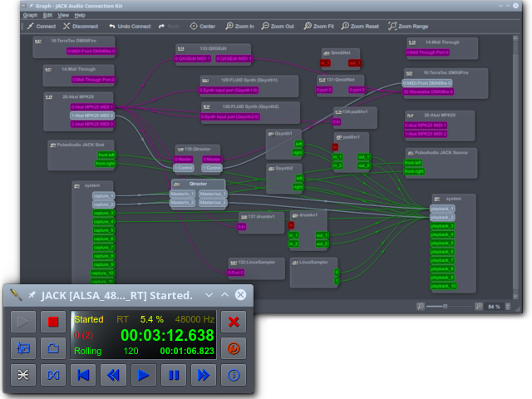Click Zoom Fit in the toolbar
This screenshot has height=399, width=532.
(318, 26)
